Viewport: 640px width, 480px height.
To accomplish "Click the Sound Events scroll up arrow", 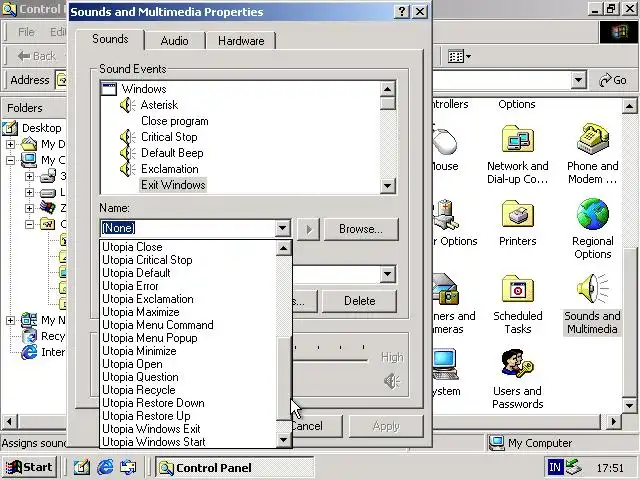I will tap(387, 89).
